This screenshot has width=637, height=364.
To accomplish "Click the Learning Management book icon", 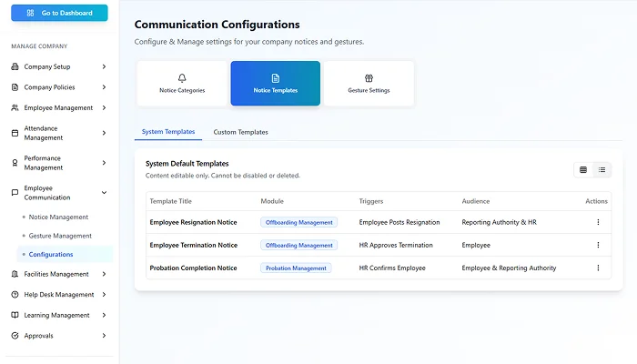I will (x=15, y=315).
